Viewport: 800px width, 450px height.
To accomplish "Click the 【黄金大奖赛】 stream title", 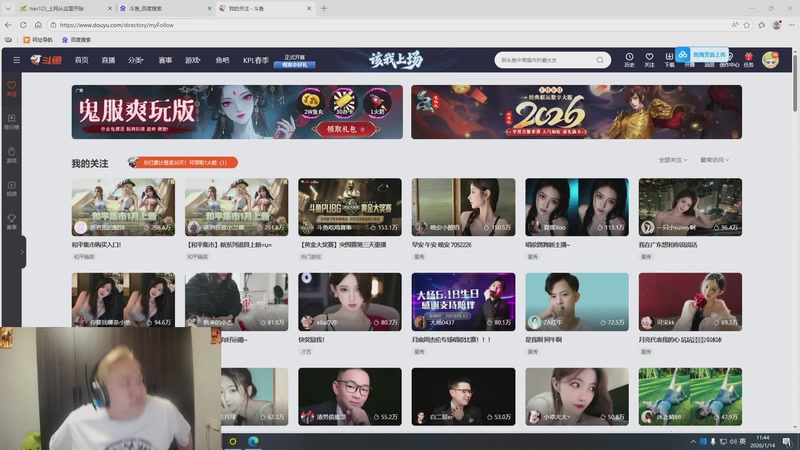I will (x=342, y=245).
